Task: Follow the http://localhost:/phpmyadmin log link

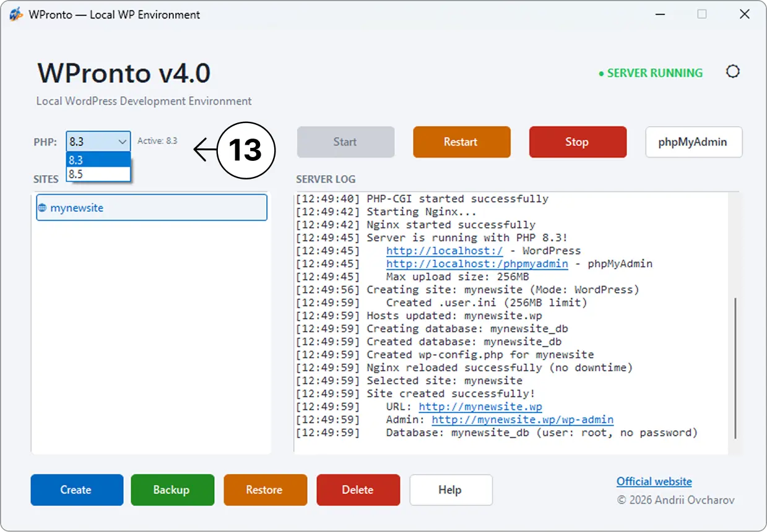Action: pyautogui.click(x=477, y=264)
